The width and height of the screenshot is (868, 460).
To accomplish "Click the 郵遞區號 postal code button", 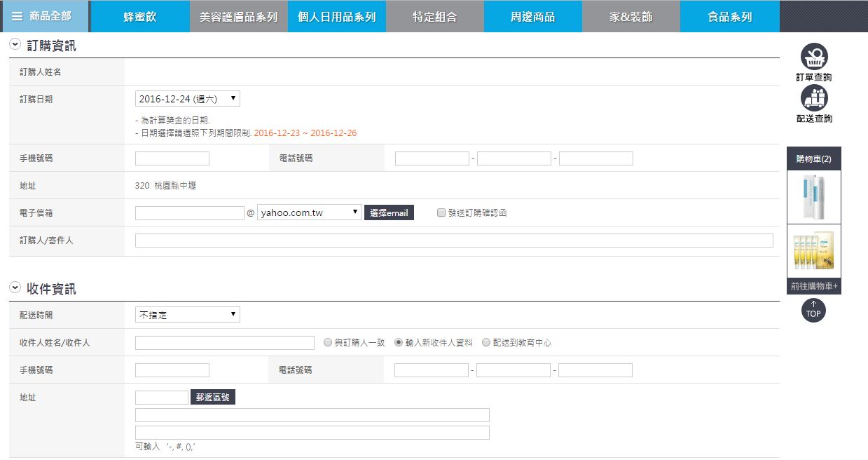I will point(213,398).
